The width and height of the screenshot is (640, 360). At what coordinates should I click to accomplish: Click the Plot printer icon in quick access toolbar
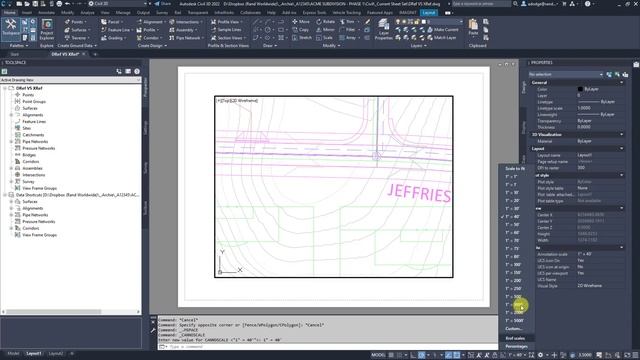[x=59, y=4]
